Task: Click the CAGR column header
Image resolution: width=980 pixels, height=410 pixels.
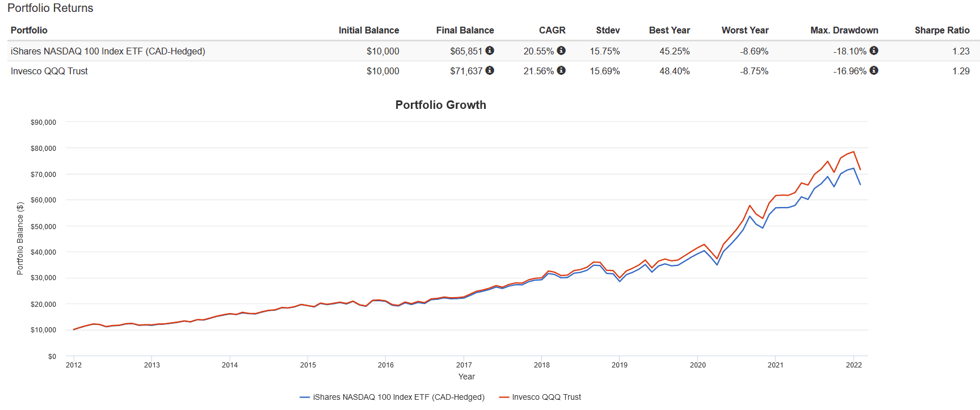Action: click(552, 30)
